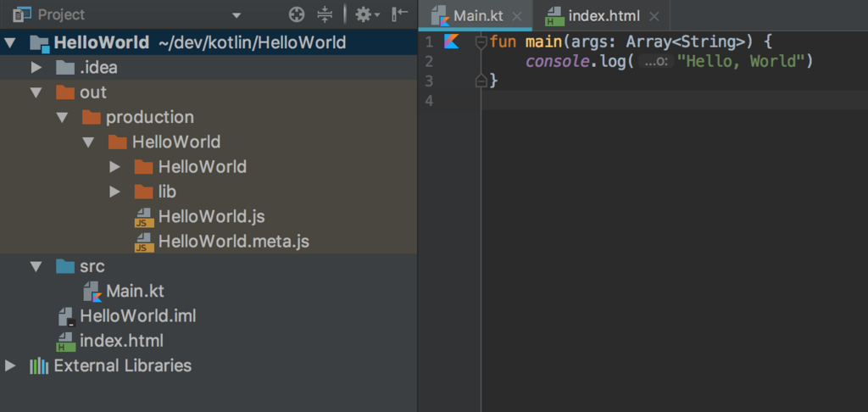868x412 pixels.
Task: Click the collapse all icon in Project toolbar
Action: 325,15
